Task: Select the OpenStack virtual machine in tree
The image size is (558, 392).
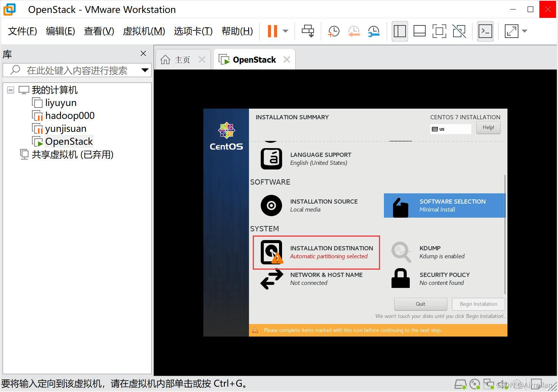Action: pyautogui.click(x=69, y=142)
